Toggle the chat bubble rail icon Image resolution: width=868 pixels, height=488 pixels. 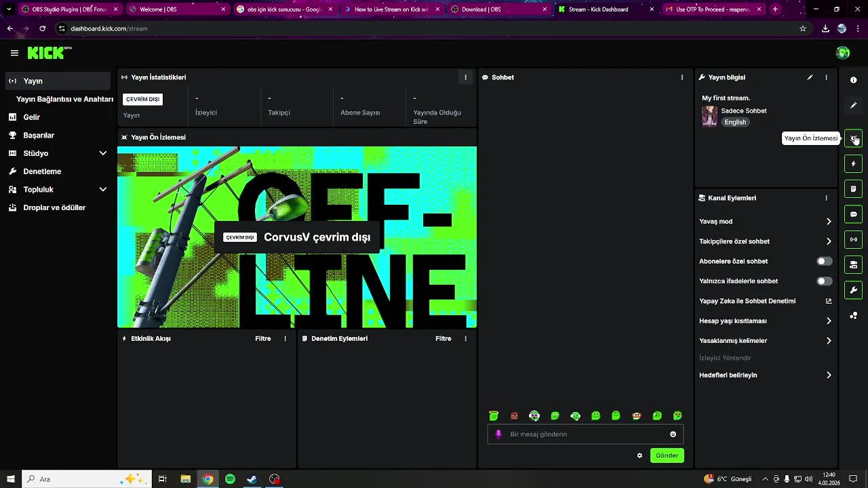click(x=853, y=214)
